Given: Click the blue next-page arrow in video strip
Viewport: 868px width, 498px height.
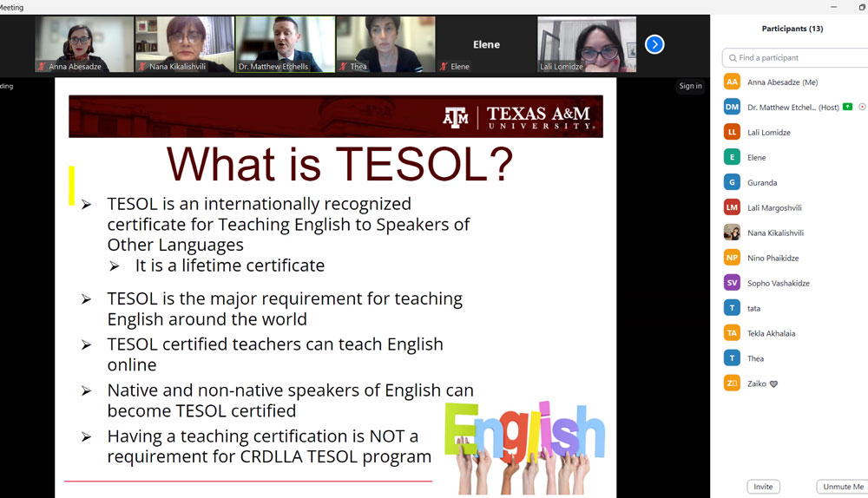Looking at the screenshot, I should tap(654, 44).
